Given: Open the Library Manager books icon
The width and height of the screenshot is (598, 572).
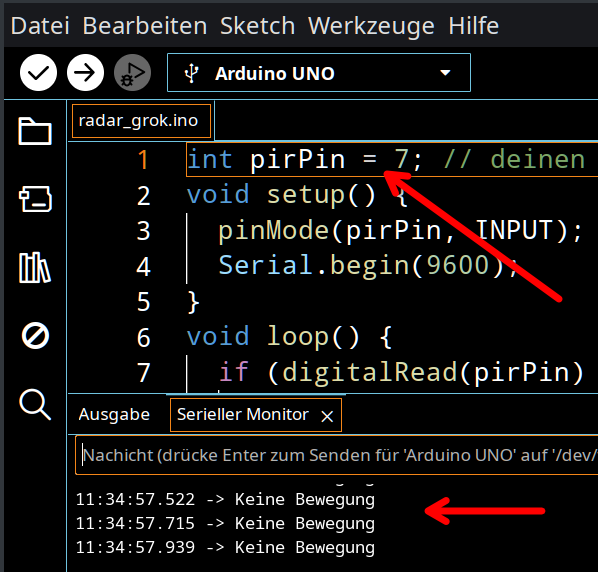Looking at the screenshot, I should [x=34, y=267].
